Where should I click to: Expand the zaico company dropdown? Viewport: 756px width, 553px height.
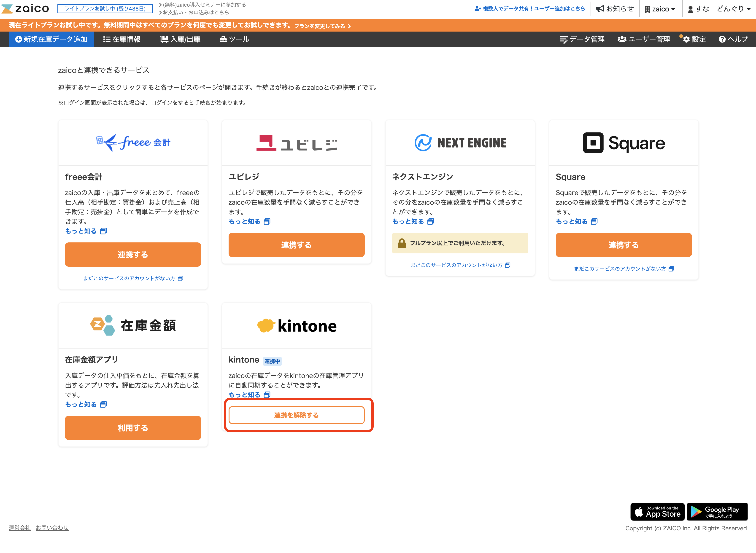(x=660, y=9)
